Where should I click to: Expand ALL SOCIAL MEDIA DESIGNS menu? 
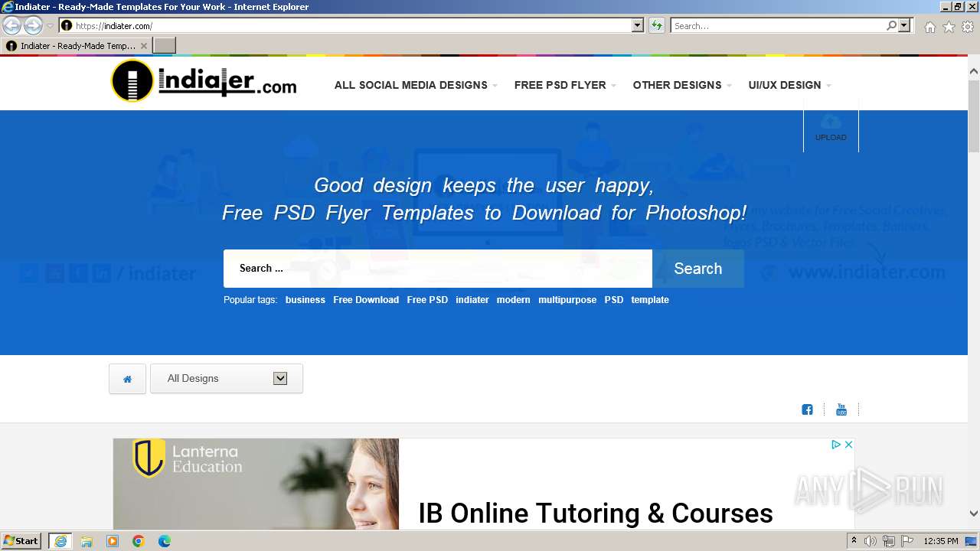pyautogui.click(x=416, y=85)
